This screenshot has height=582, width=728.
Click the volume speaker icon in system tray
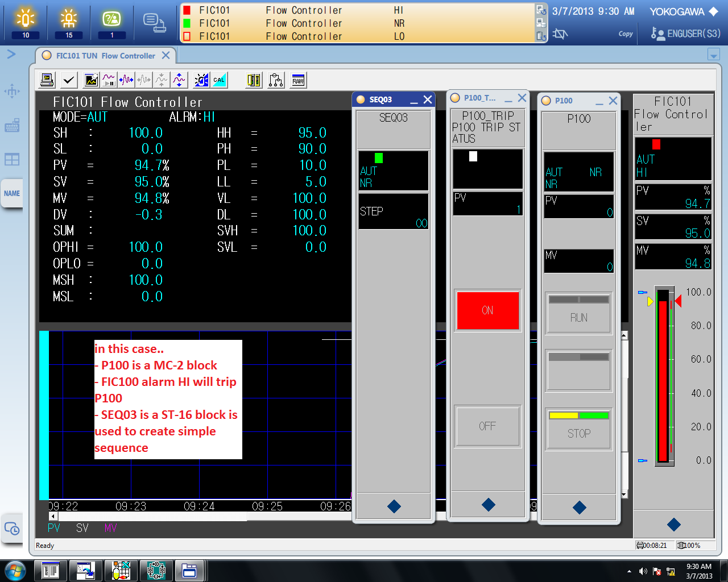click(643, 571)
